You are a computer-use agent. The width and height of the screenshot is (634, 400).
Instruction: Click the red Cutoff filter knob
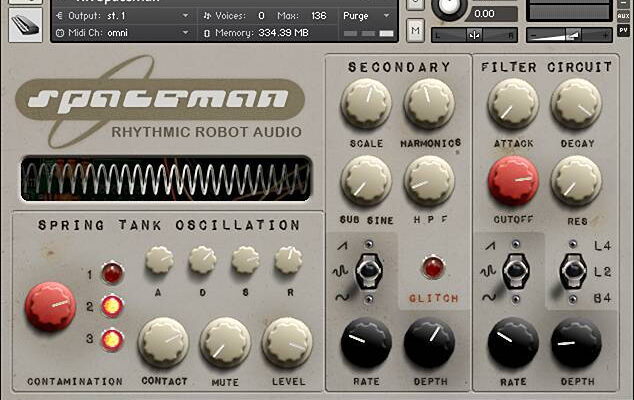coord(513,181)
